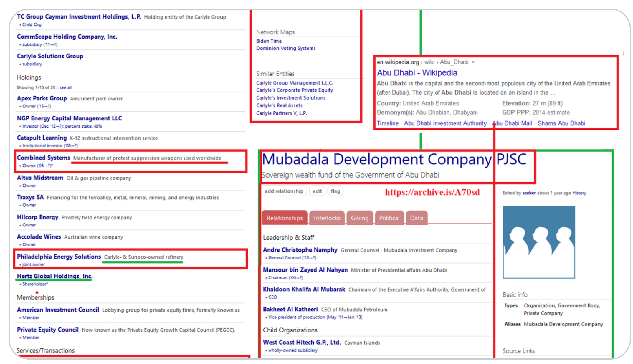633x364 pixels.
Task: Open Mansour bin Zayed Al Nahyan profile
Action: point(305,270)
